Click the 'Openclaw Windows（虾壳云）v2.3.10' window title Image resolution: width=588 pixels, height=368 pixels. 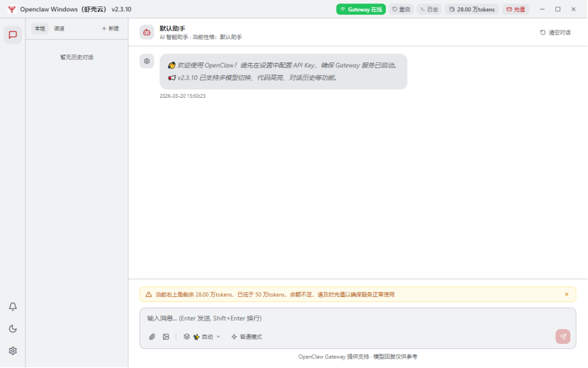[x=76, y=9]
